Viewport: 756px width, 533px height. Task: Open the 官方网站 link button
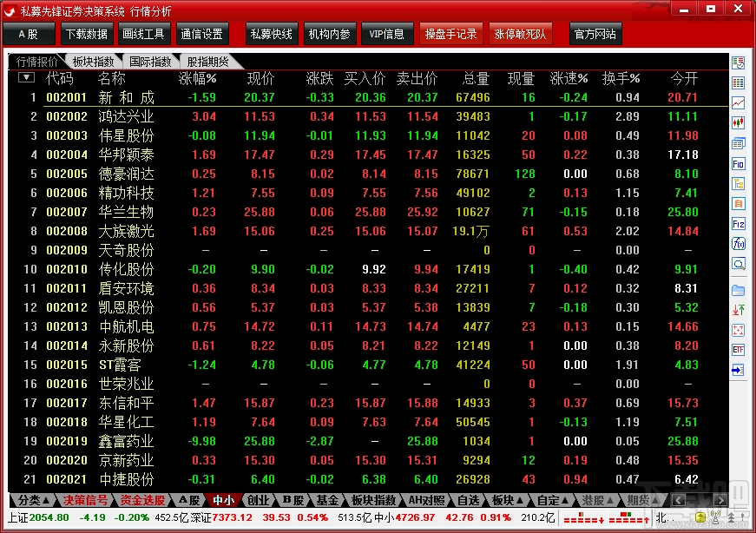[595, 34]
